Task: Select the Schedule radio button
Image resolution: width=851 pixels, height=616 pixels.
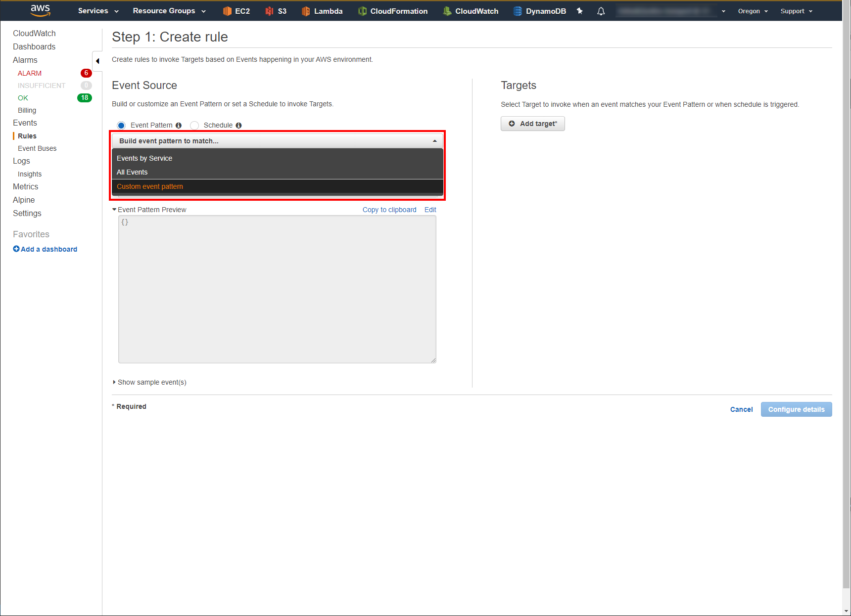Action: coord(194,125)
